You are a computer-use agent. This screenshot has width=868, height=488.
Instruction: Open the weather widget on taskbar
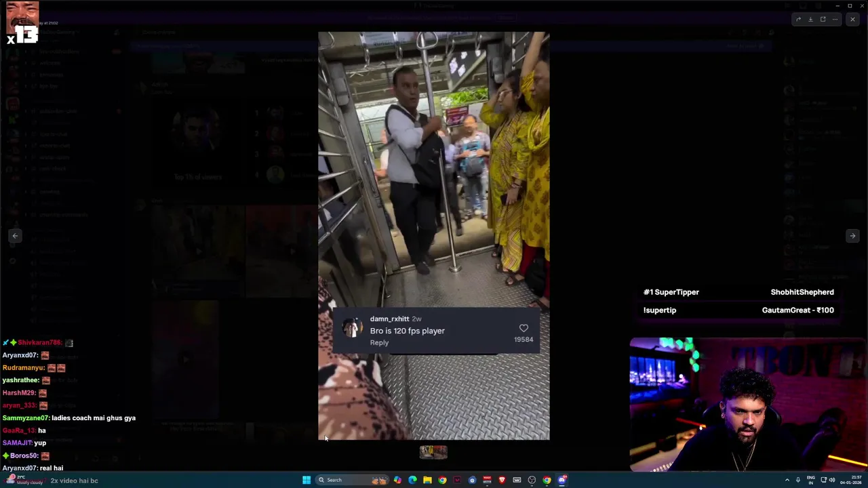(24, 480)
